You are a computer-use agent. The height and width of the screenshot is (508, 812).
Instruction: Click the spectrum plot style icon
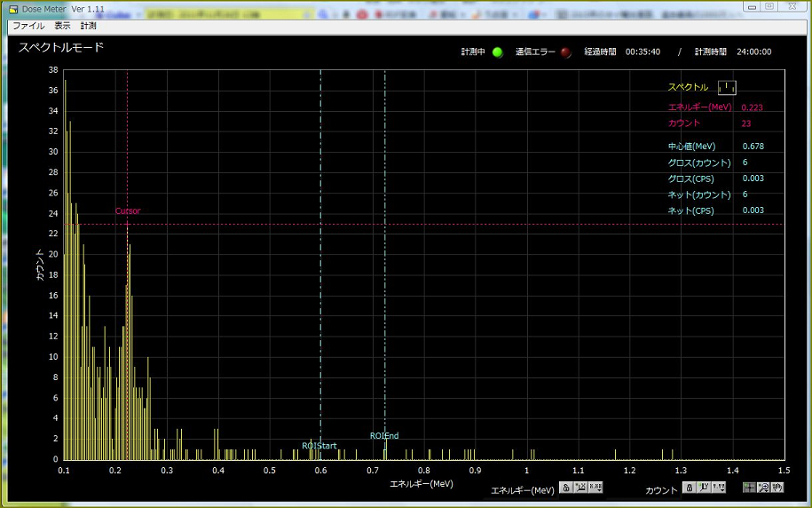(x=727, y=87)
